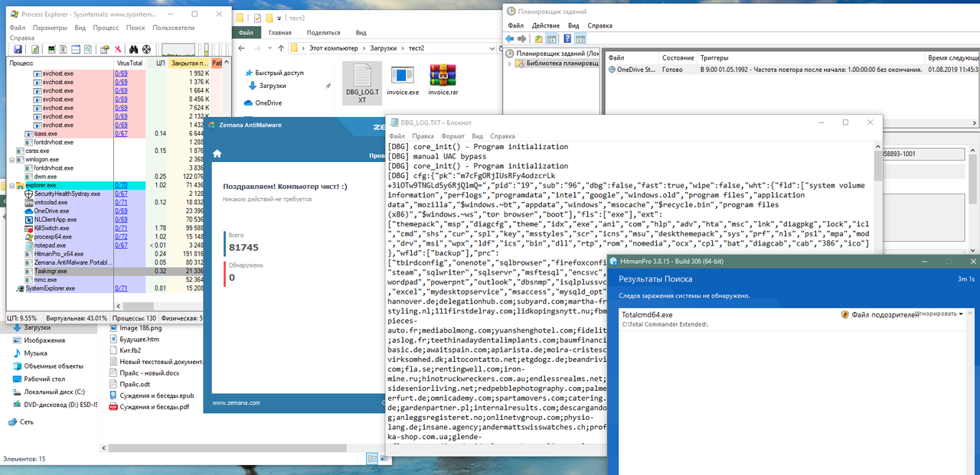Click Back arrow in File Explorer
The image size is (980, 475).
(x=241, y=48)
